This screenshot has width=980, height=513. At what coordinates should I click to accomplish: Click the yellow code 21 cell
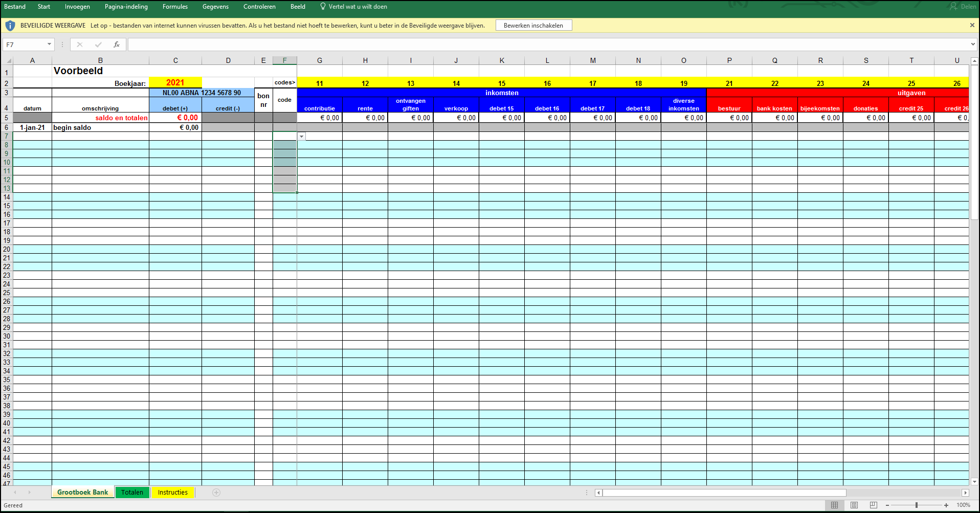[x=729, y=83]
